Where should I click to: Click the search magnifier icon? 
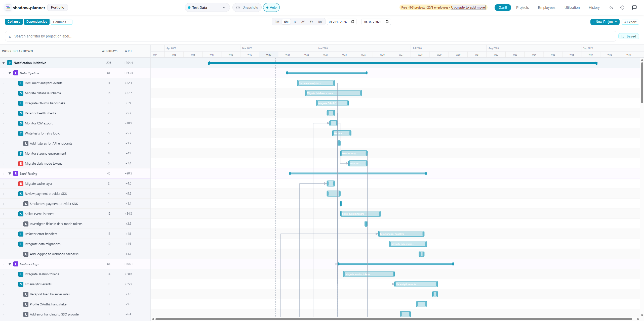(10, 36)
